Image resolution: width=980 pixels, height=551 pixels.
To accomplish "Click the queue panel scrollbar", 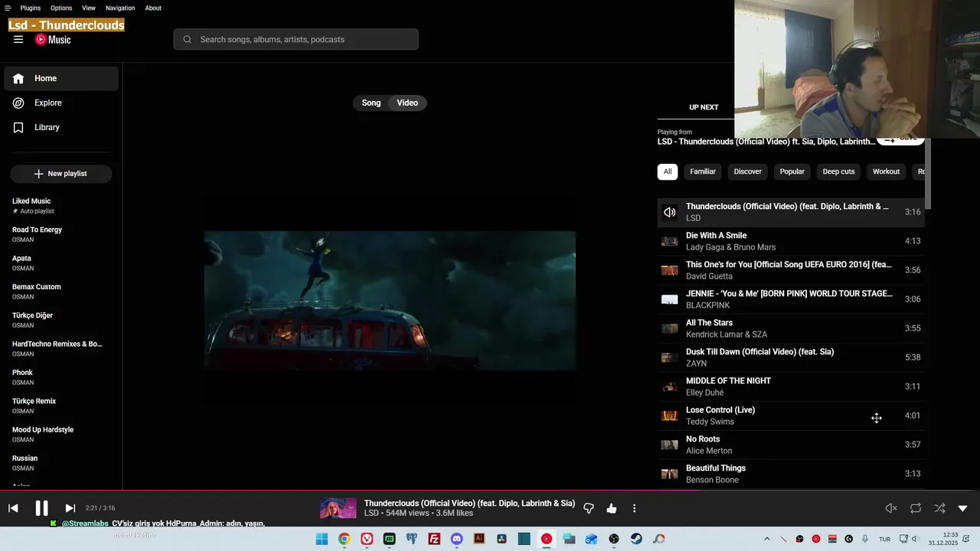I will (x=928, y=174).
